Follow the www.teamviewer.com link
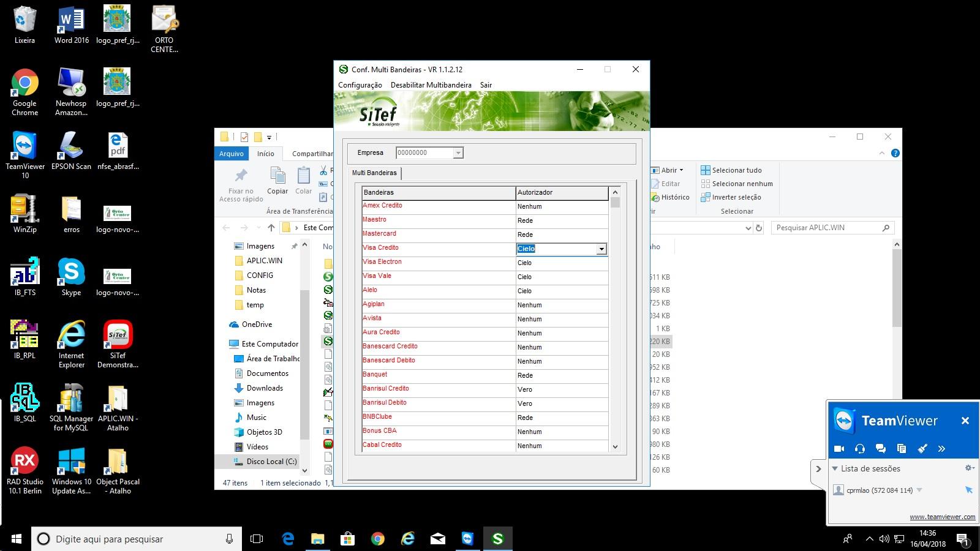The height and width of the screenshot is (551, 980). (943, 517)
